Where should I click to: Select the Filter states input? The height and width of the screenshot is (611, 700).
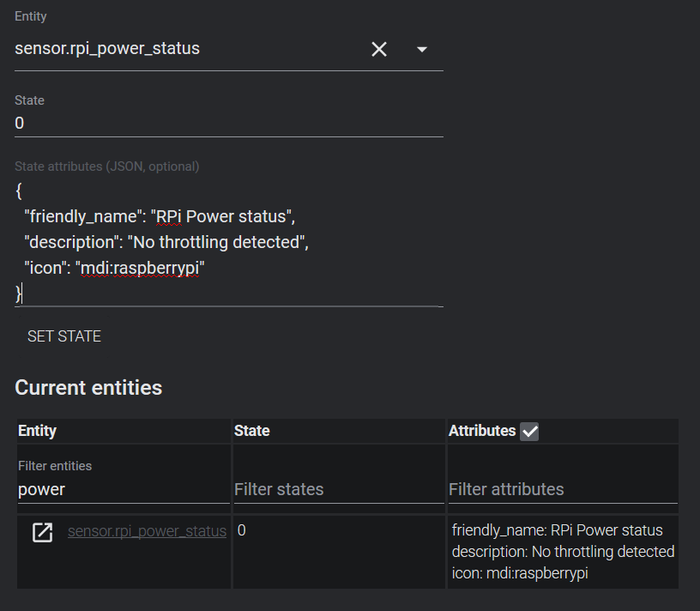coord(338,489)
